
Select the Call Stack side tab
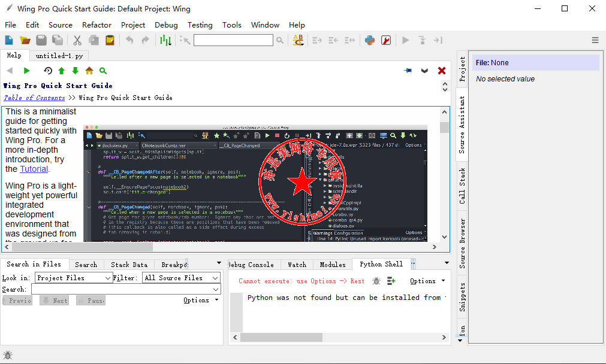pyautogui.click(x=462, y=186)
